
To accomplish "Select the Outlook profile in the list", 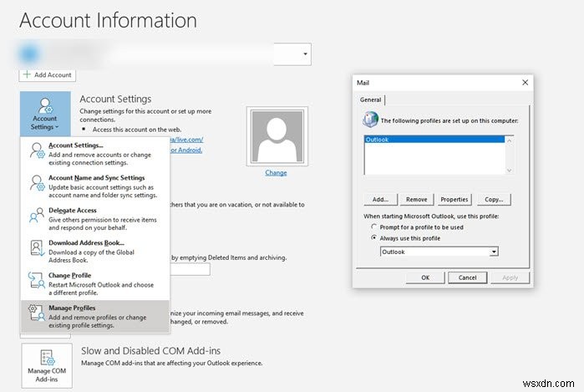I will click(434, 140).
